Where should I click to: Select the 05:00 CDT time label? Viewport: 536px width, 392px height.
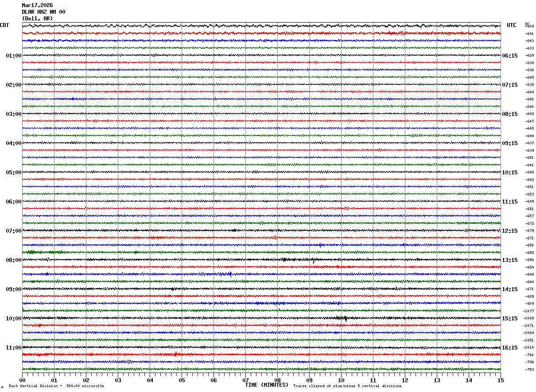pyautogui.click(x=14, y=173)
